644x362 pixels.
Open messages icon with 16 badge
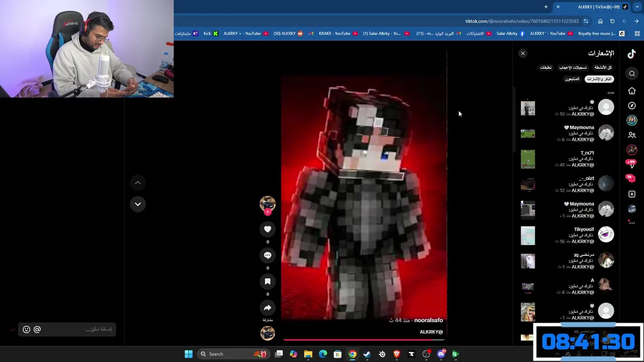point(630,178)
